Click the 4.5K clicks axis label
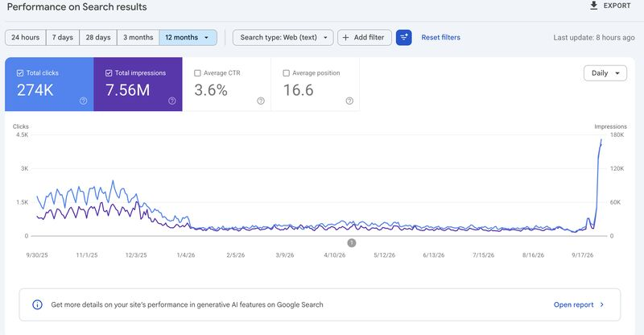644x335 pixels. tap(23, 134)
